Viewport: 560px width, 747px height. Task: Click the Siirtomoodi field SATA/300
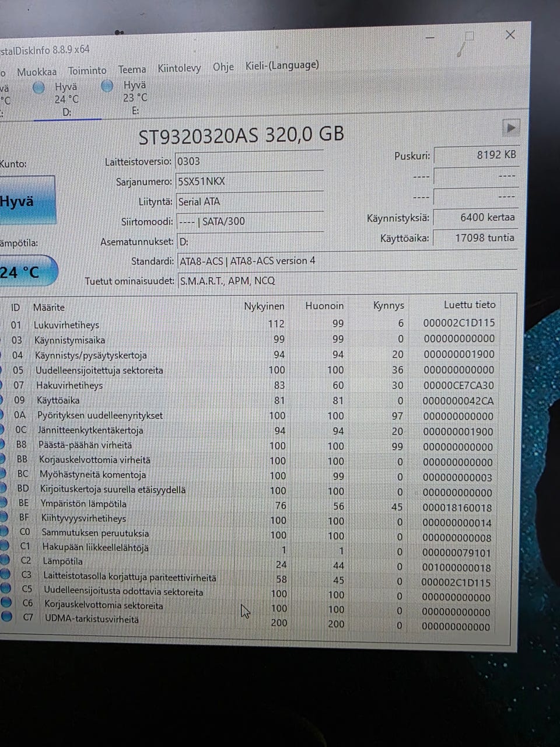point(250,221)
